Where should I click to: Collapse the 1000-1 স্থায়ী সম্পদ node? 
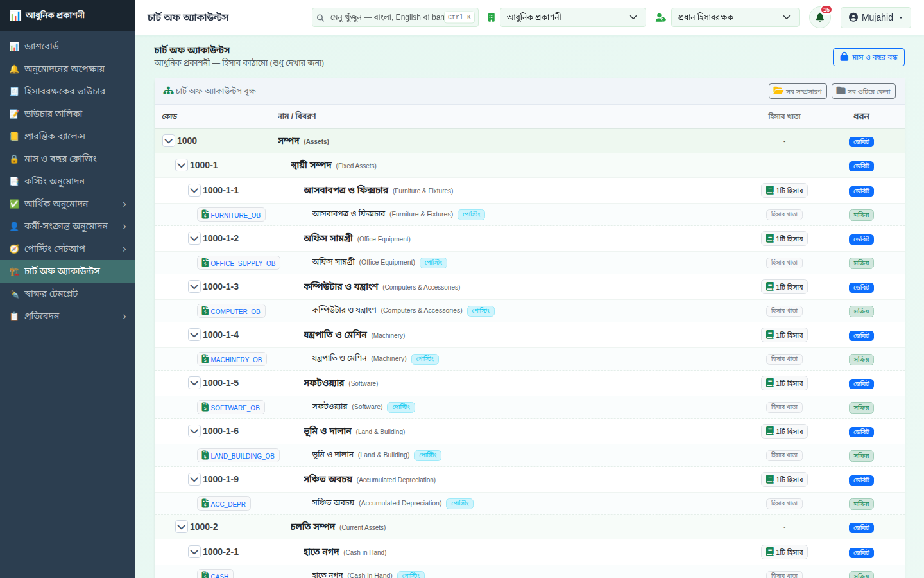pos(182,165)
